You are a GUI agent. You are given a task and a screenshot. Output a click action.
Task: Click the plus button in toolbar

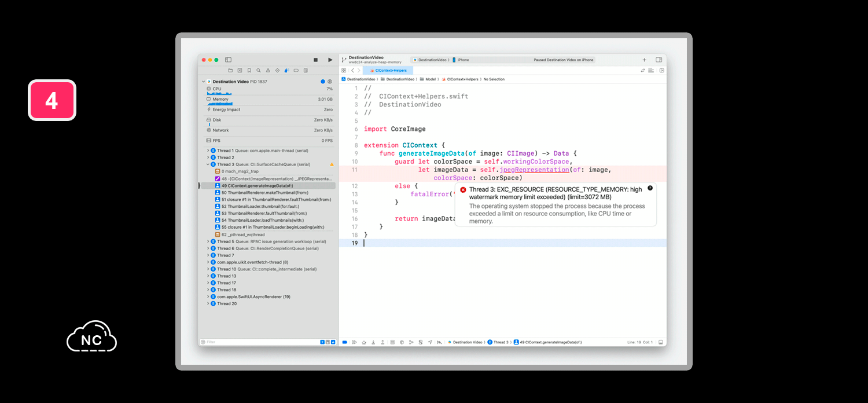click(x=644, y=60)
